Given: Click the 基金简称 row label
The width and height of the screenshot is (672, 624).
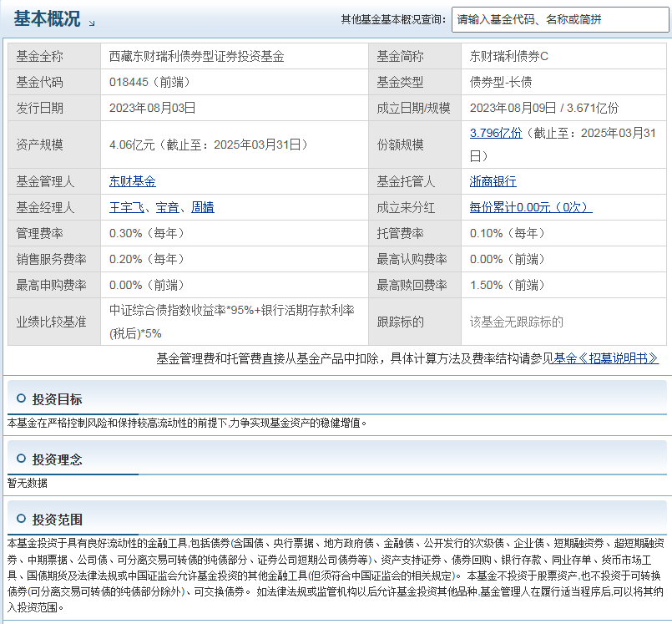Looking at the screenshot, I should pyautogui.click(x=400, y=56).
